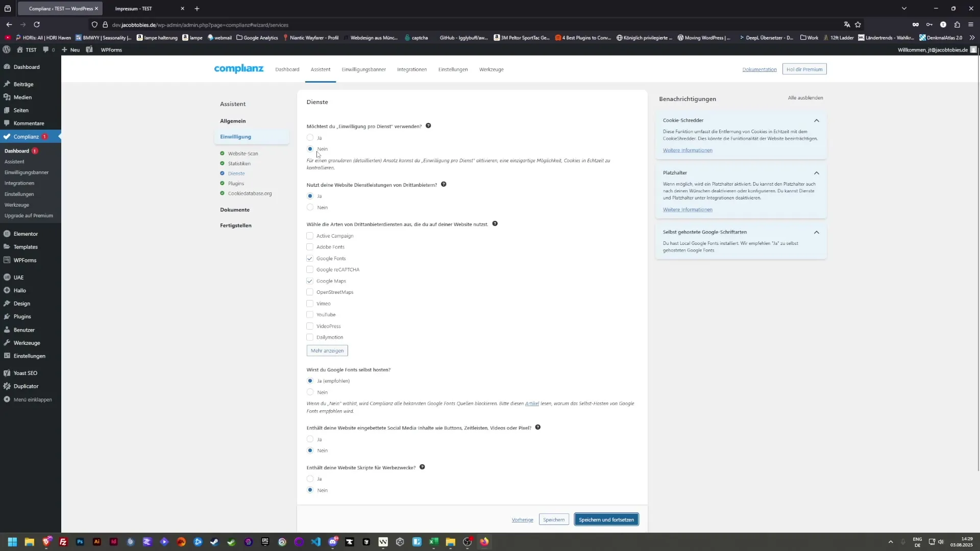Open Elementor in WordPress sidebar
The height and width of the screenshot is (551, 980).
pos(26,234)
